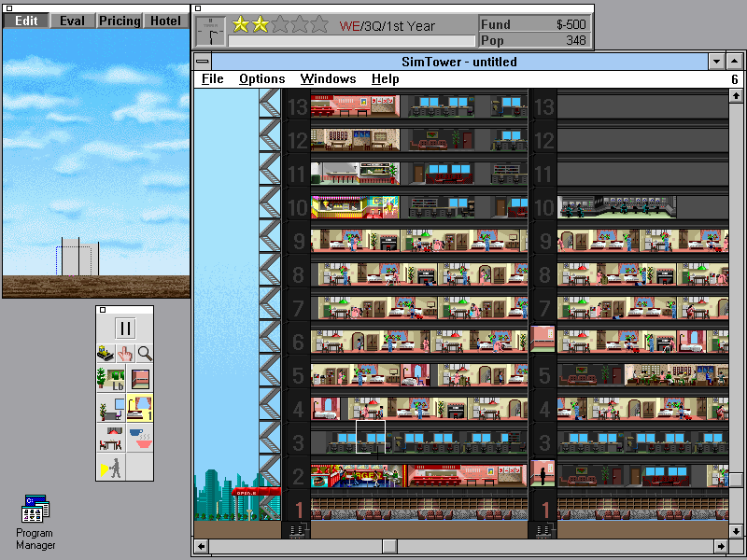Choose the Lobby build tool

110,379
